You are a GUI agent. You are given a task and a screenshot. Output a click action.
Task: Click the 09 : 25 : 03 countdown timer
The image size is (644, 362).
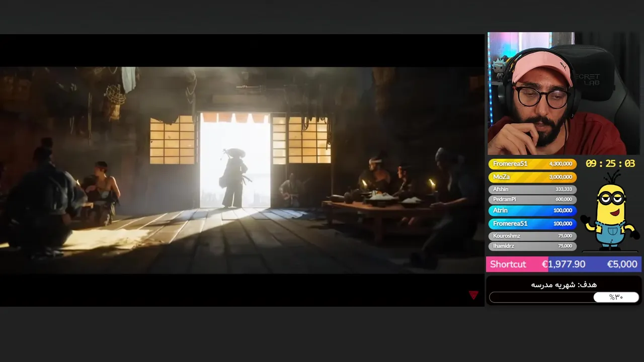610,163
